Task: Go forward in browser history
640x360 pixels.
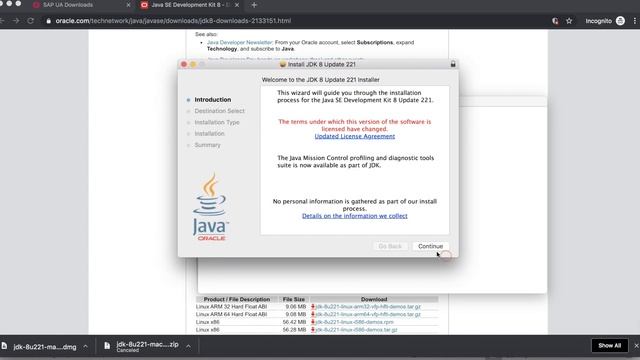Action: pyautogui.click(x=16, y=21)
